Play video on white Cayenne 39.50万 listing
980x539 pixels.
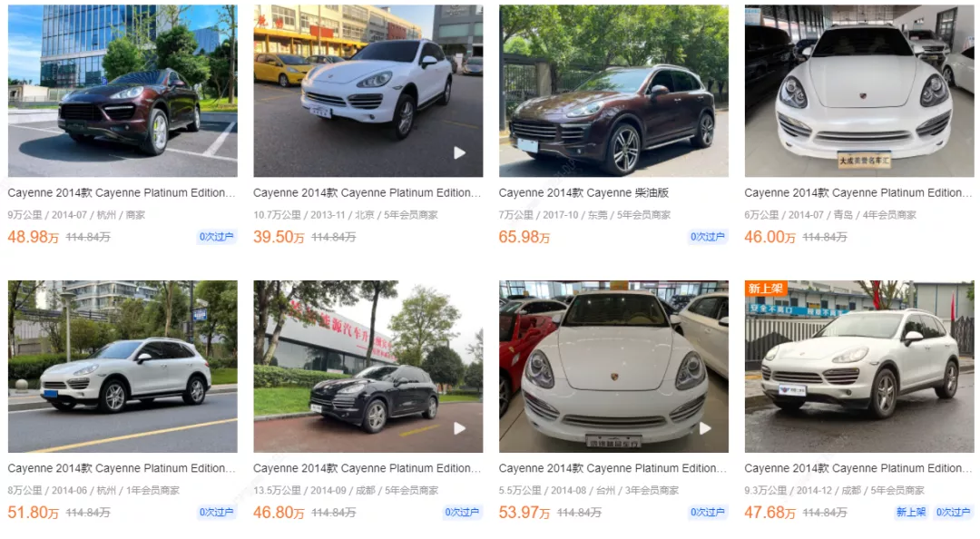[x=459, y=152]
